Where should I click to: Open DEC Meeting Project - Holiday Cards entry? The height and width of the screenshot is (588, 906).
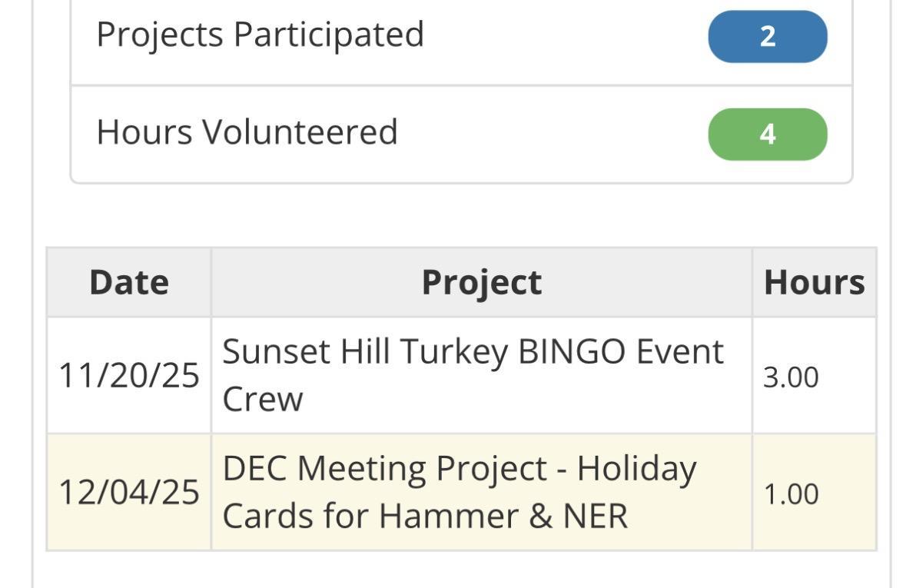(x=459, y=469)
